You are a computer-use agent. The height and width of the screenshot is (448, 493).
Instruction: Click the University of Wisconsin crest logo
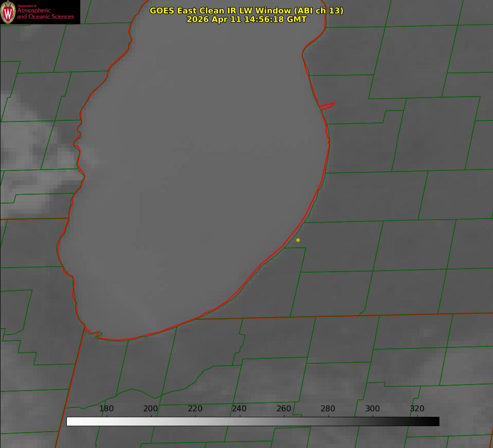tap(8, 12)
